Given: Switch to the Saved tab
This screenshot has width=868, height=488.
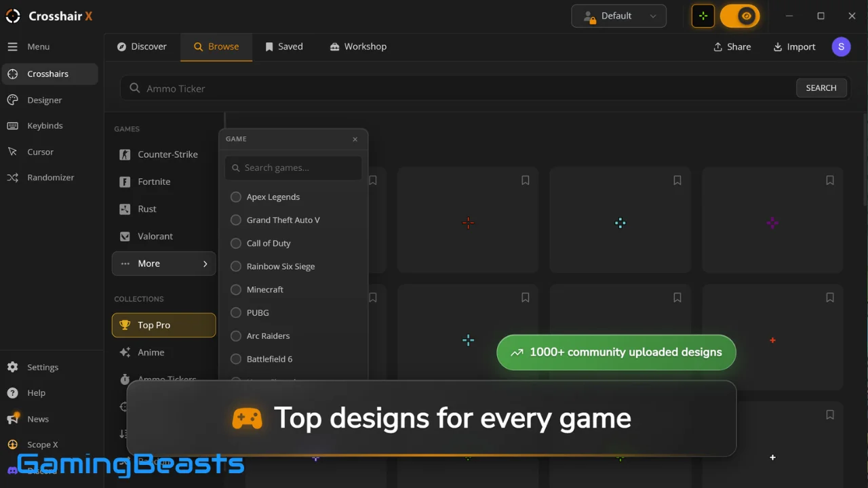Looking at the screenshot, I should click(284, 47).
